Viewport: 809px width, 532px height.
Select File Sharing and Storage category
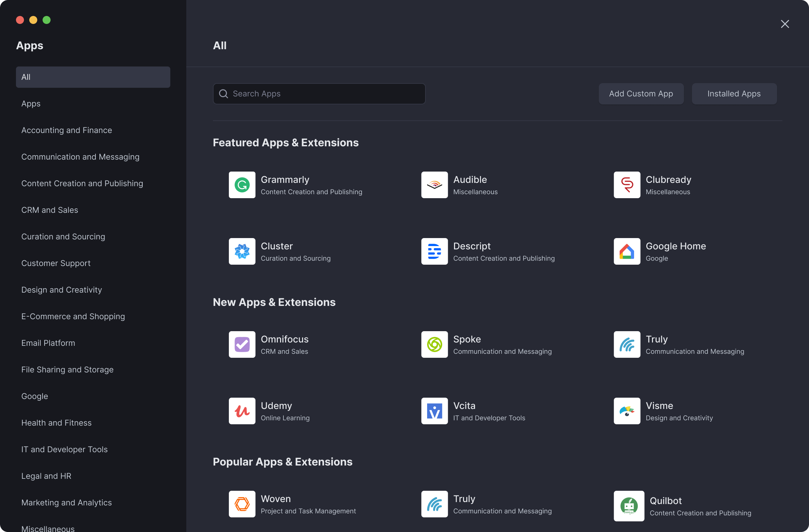point(93,370)
